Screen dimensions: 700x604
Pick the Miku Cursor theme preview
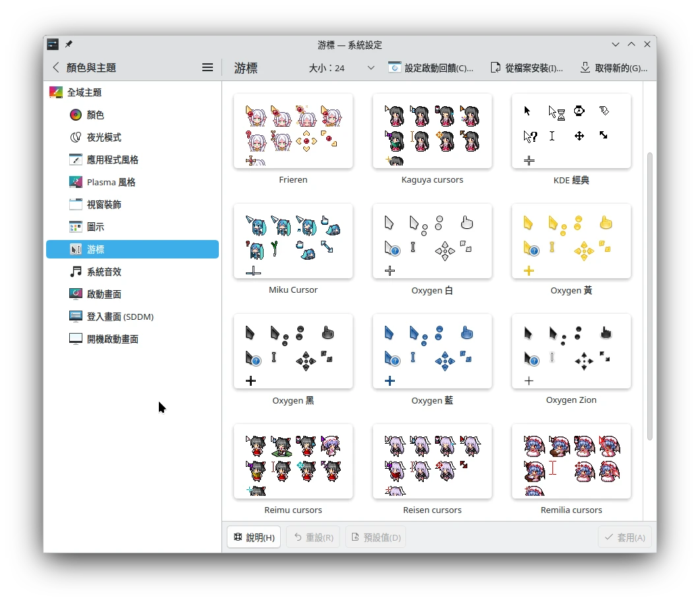(293, 241)
